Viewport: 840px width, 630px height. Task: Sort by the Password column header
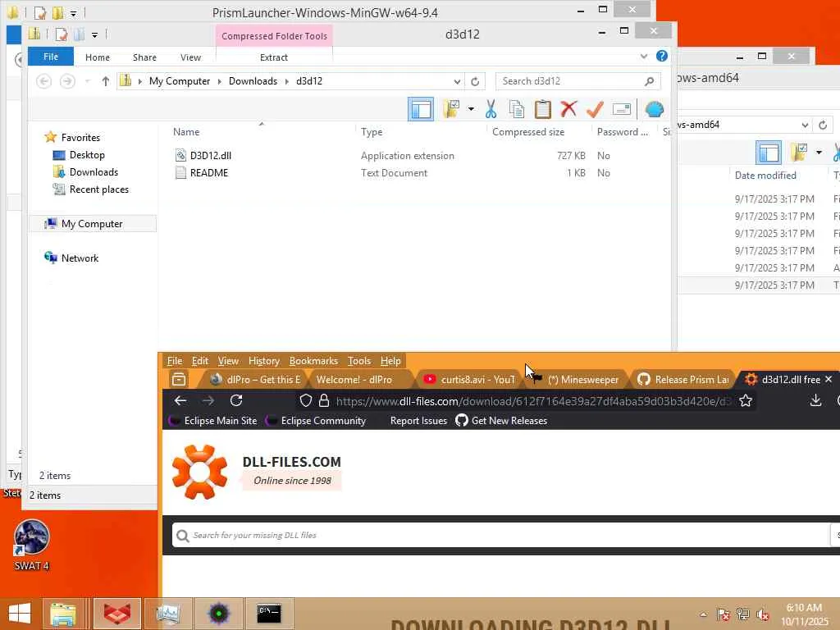(622, 132)
